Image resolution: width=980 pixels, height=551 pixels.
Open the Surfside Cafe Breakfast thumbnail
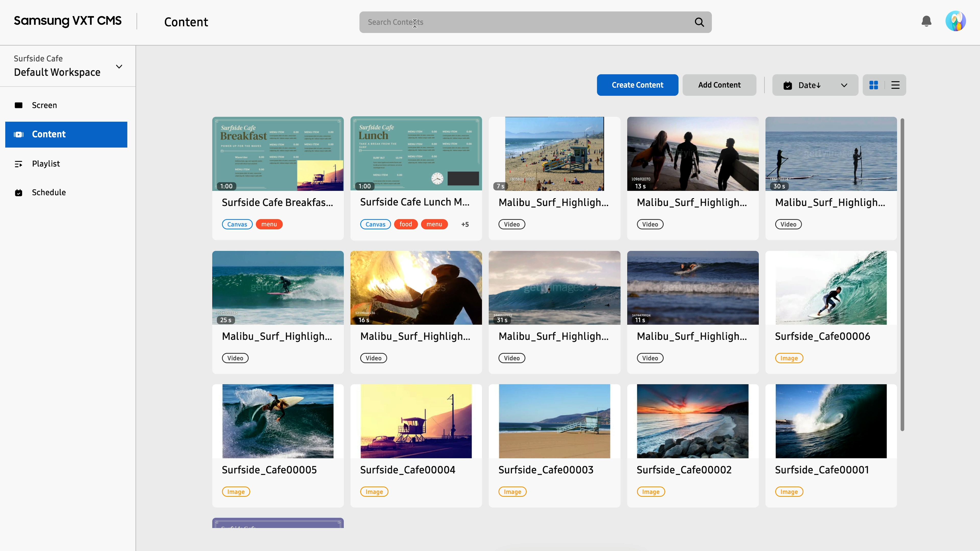278,154
